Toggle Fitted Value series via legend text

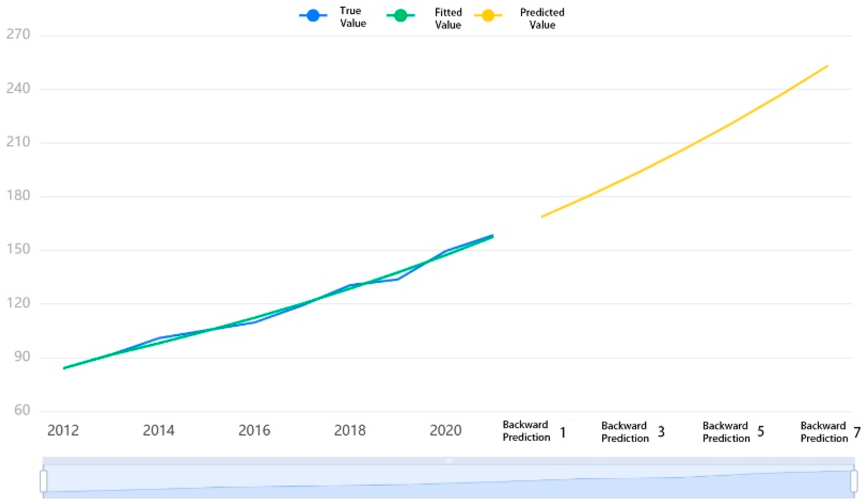point(448,19)
